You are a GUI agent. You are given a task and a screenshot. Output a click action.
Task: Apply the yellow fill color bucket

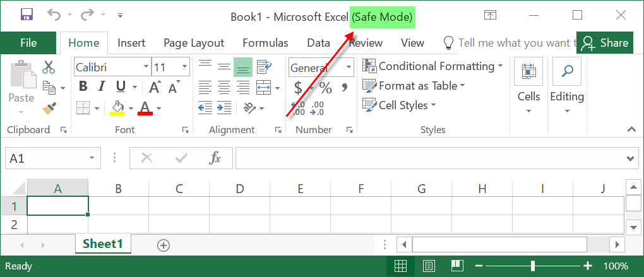(x=117, y=108)
